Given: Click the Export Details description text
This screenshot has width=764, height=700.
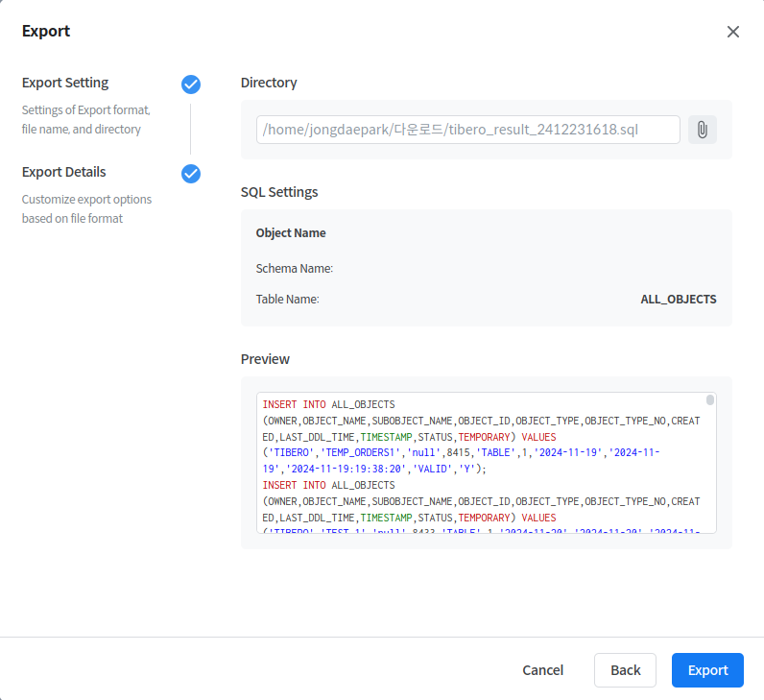Looking at the screenshot, I should [86, 209].
